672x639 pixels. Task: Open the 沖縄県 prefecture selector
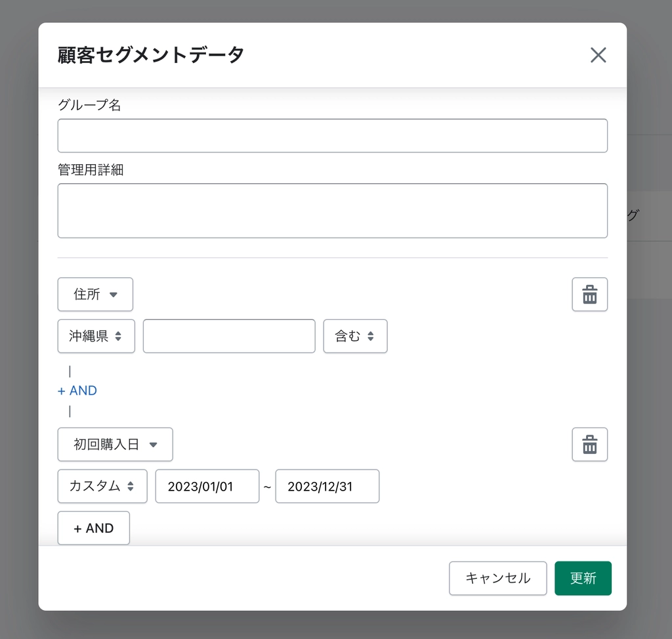96,336
